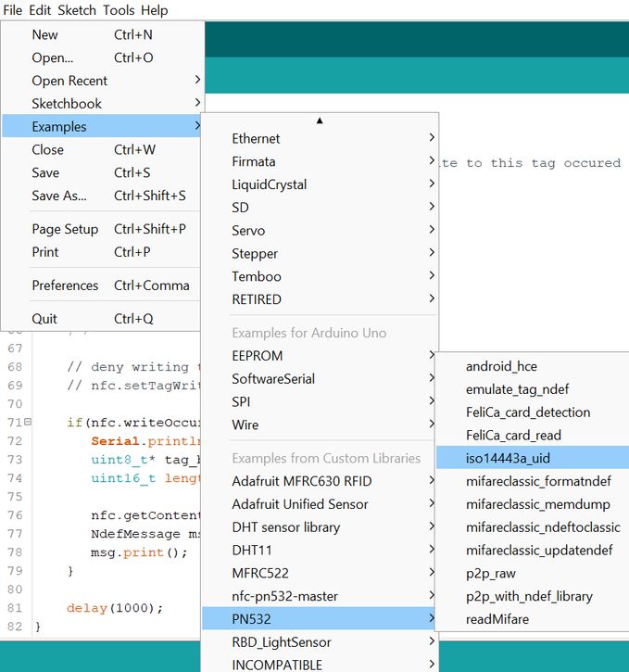629x672 pixels.
Task: Click the delay(1000); code line
Action: [x=115, y=608]
